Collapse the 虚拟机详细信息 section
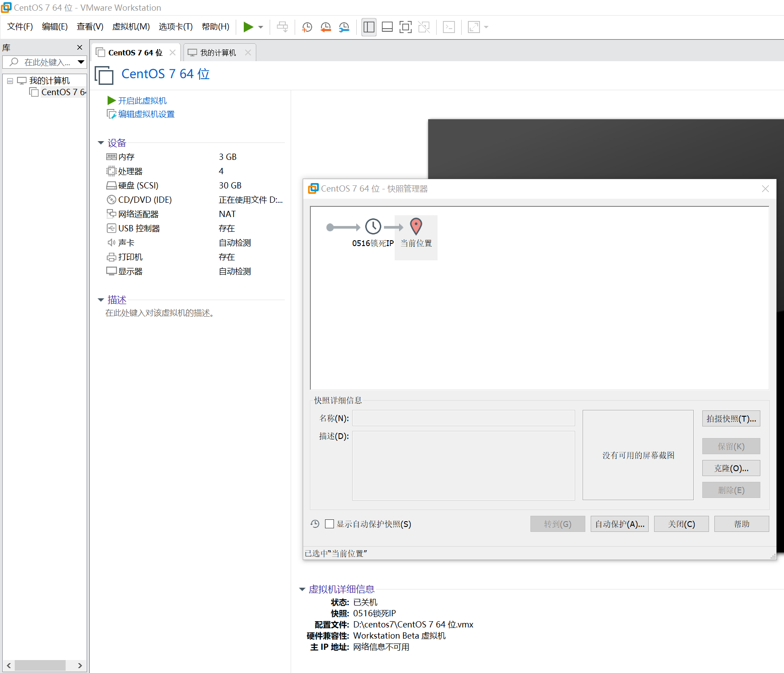 pos(302,589)
